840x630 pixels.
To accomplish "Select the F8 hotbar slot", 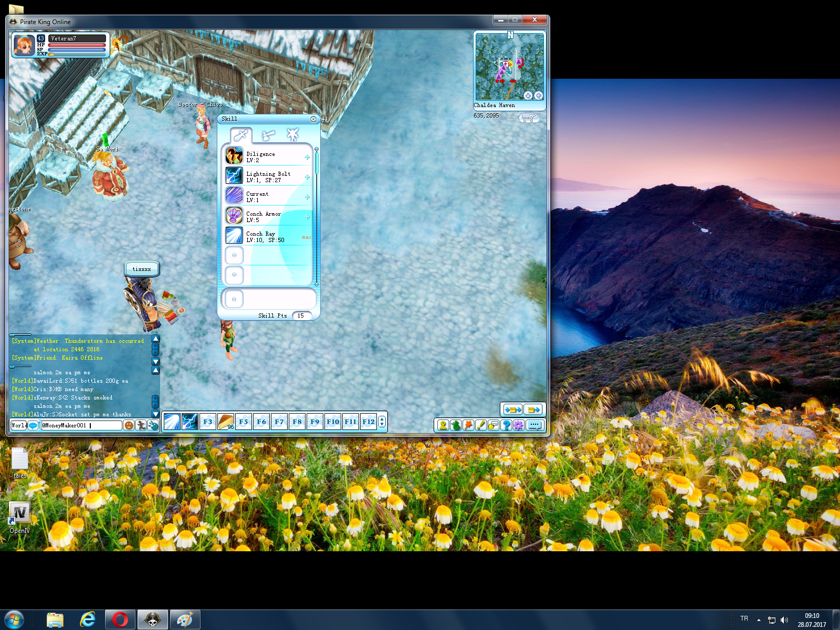I will point(297,422).
